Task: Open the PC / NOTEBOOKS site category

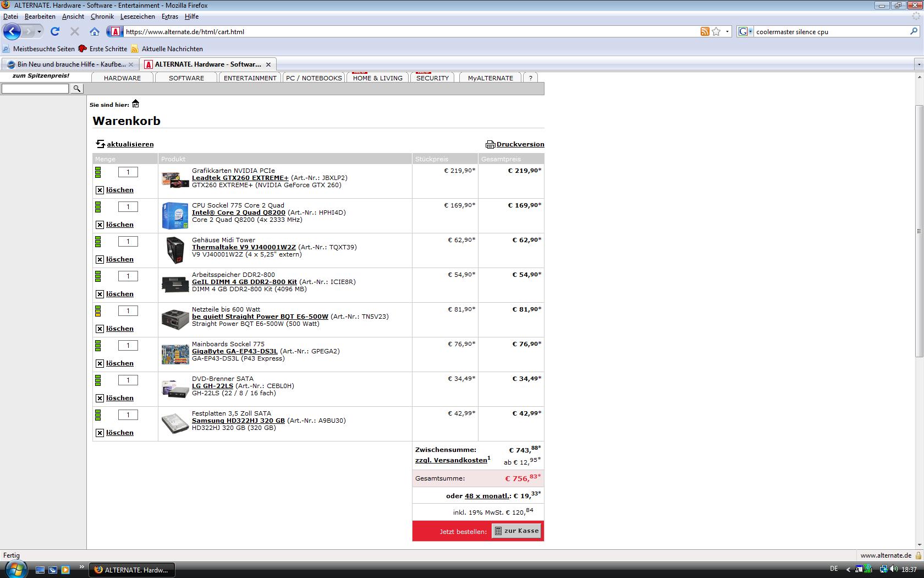Action: [314, 78]
